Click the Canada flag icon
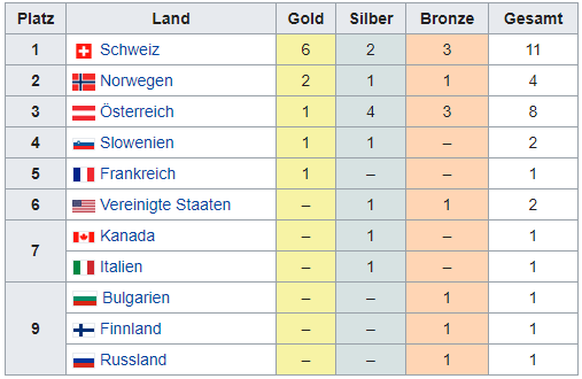This screenshot has width=582, height=379. tap(84, 237)
